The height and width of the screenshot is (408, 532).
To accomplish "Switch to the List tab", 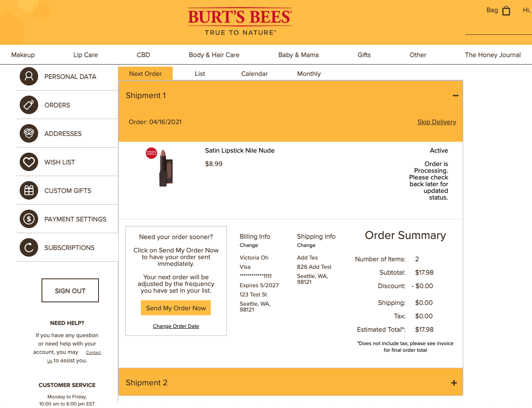I will [x=200, y=73].
